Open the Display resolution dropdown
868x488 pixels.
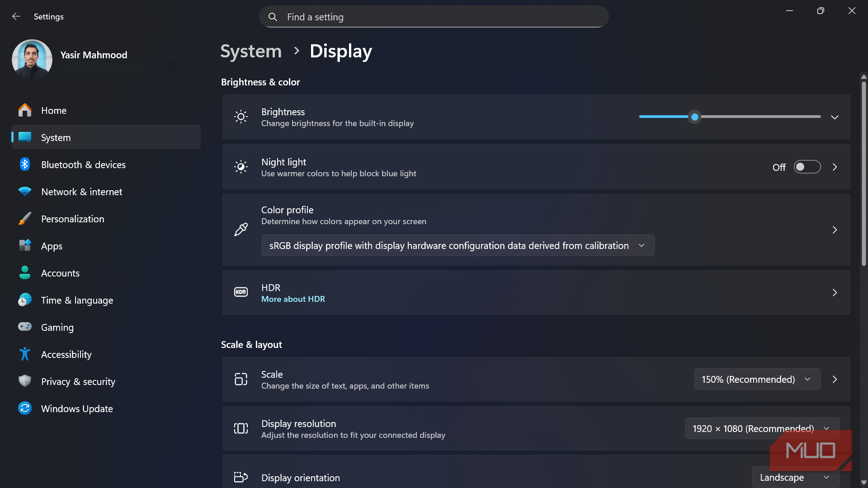click(x=762, y=428)
